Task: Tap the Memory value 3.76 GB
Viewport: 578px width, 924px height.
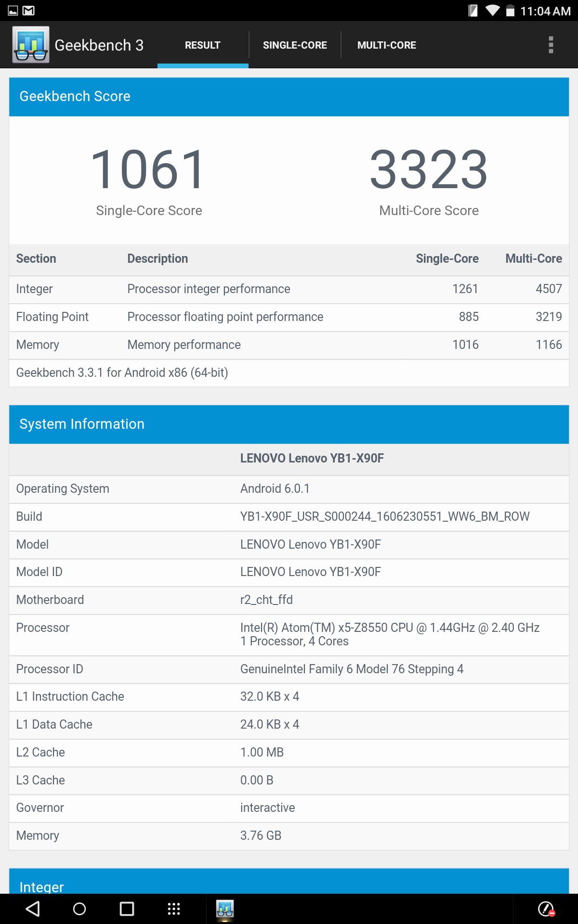Action: [261, 835]
